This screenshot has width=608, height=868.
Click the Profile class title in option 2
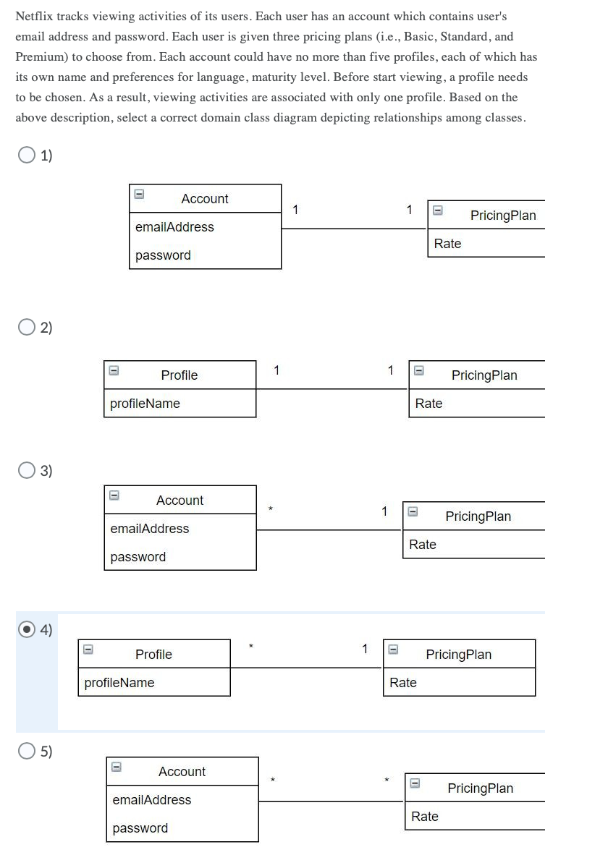(x=179, y=375)
